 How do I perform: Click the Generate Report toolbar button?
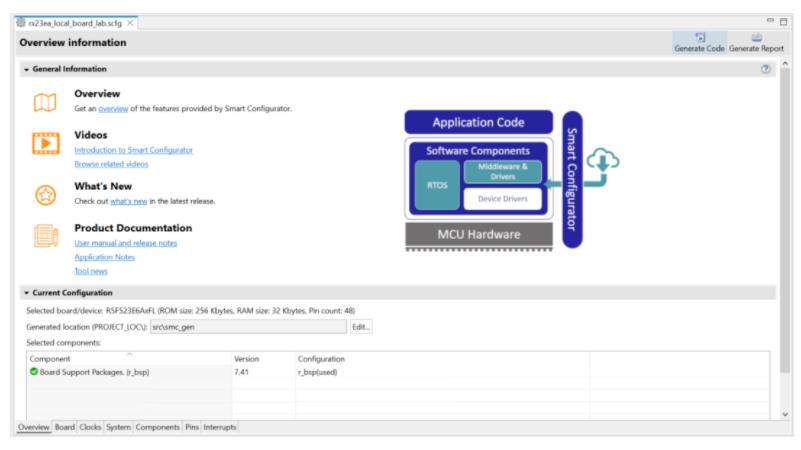pos(756,43)
